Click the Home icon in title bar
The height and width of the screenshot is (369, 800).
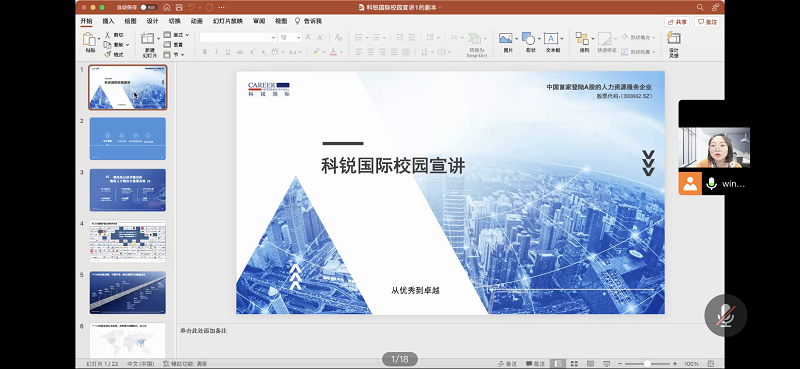coord(167,8)
